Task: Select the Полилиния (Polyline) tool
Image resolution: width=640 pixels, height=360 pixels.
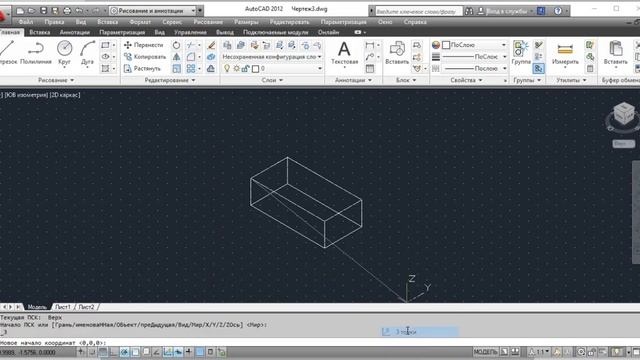Action: [x=36, y=53]
